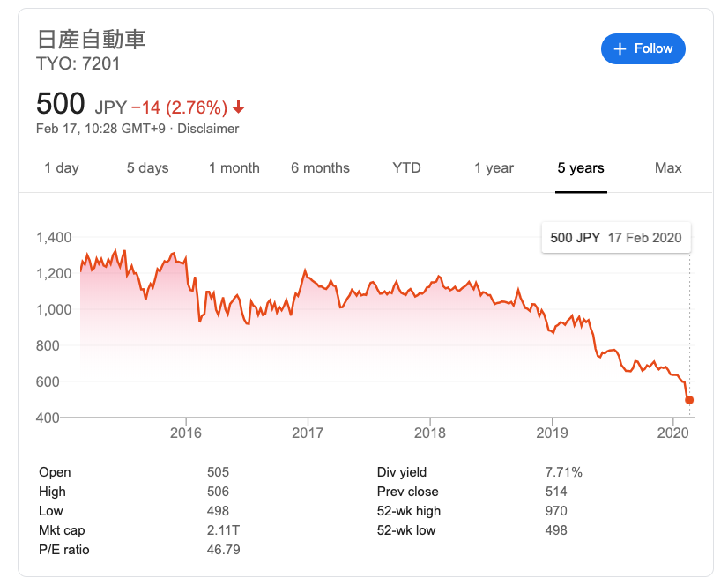Click the 500 JPY 17 Feb 2020 tooltip
Screen dimensions: 728x585
616,238
